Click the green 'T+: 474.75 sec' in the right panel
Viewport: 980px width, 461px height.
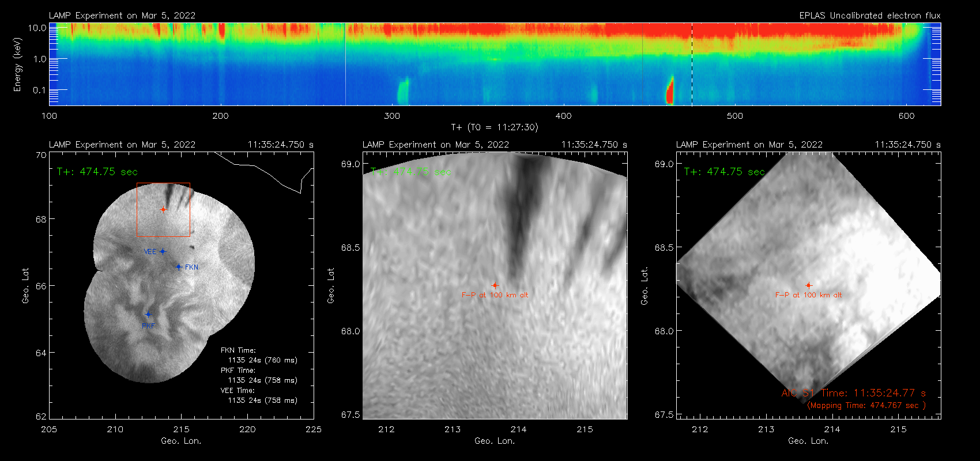click(x=725, y=172)
